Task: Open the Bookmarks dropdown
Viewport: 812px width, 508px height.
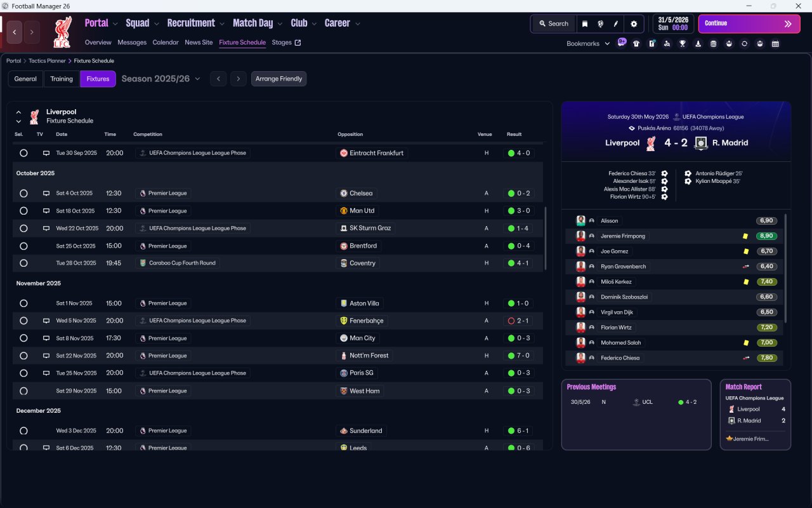Action: [588, 43]
